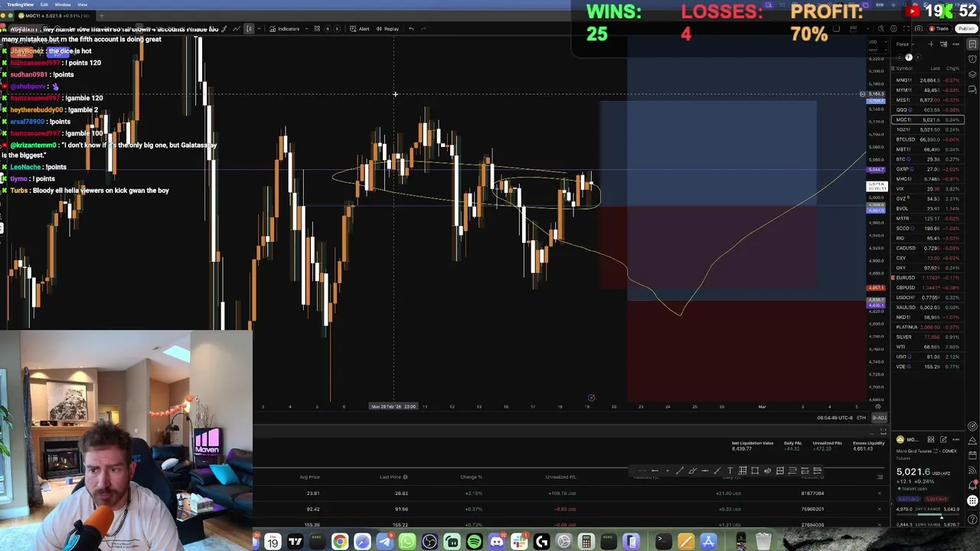Image resolution: width=980 pixels, height=551 pixels.
Task: Select the candlestick chart type icon
Action: pyautogui.click(x=250, y=29)
